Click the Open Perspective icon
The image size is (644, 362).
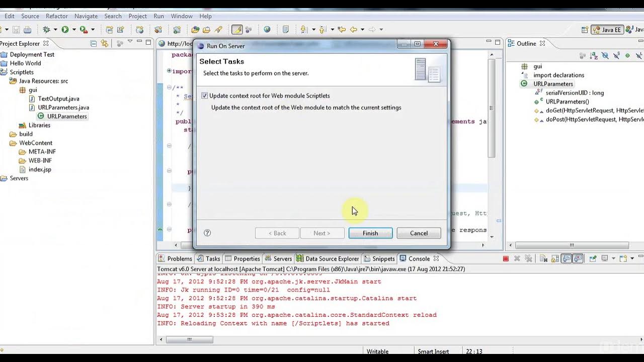(x=585, y=30)
